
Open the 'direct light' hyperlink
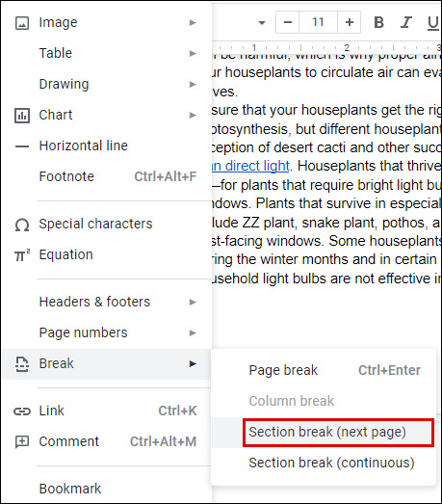[x=251, y=166]
